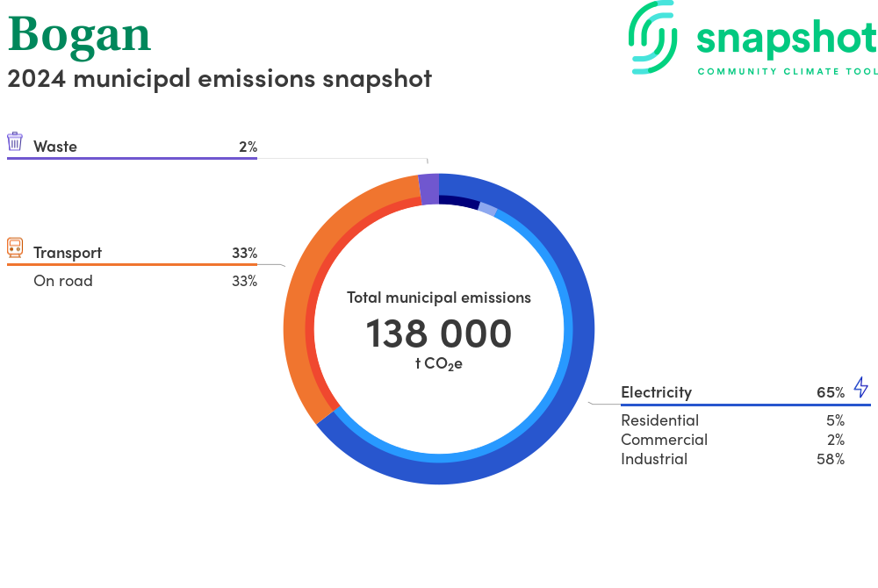Image resolution: width=878 pixels, height=588 pixels.
Task: Click the Snapshot fingerprint logo icon
Action: (x=652, y=37)
